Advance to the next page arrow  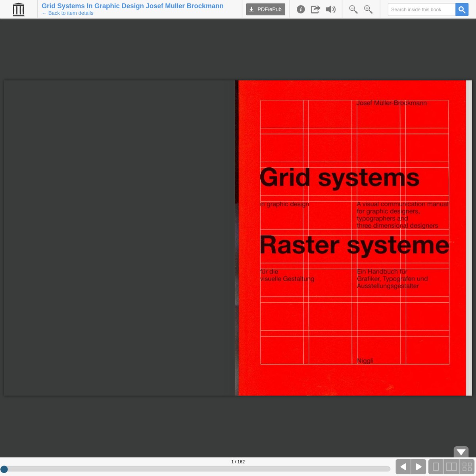[418, 466]
